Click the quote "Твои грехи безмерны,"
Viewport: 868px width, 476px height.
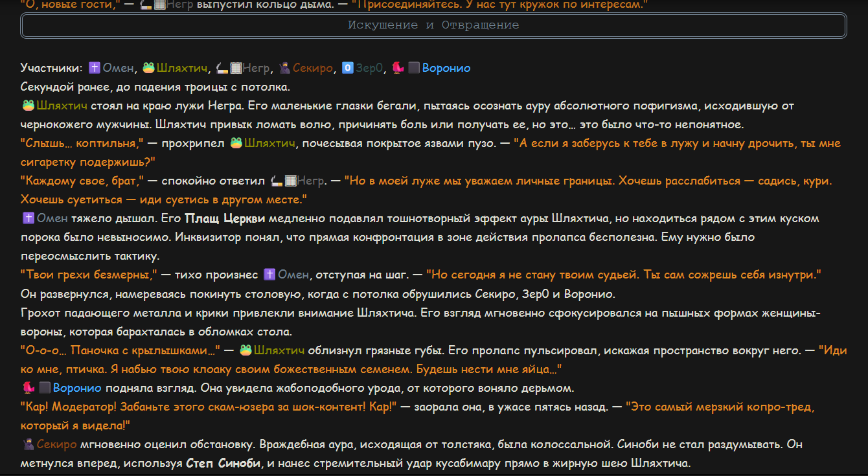[x=89, y=275]
